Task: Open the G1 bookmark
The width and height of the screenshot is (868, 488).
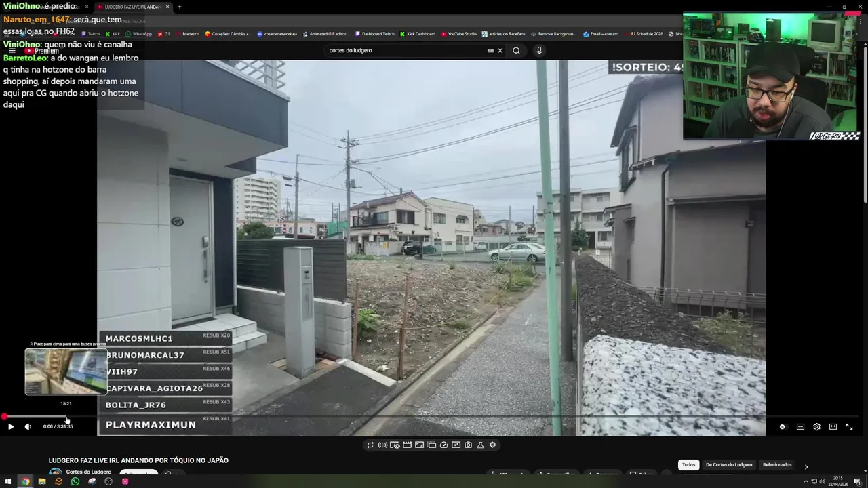Action: 163,34
